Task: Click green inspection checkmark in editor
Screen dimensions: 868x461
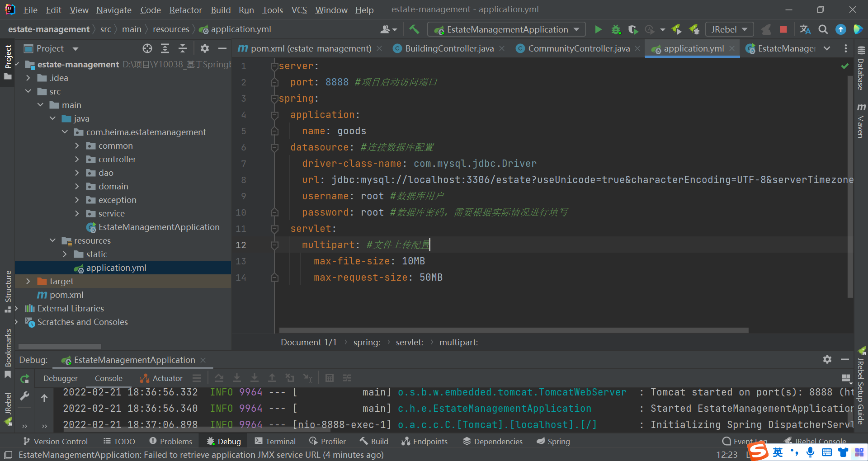Action: tap(844, 66)
